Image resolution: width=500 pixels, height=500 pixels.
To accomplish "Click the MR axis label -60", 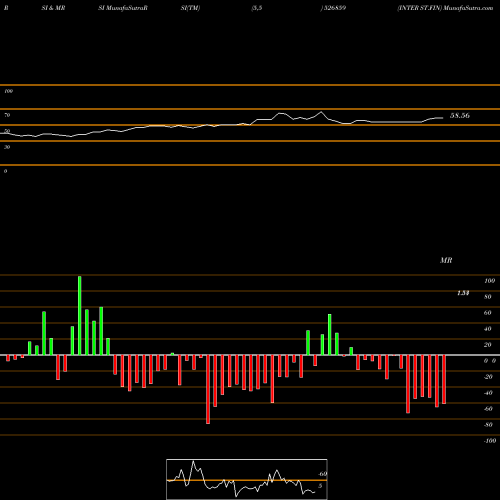I will tap(488, 409).
